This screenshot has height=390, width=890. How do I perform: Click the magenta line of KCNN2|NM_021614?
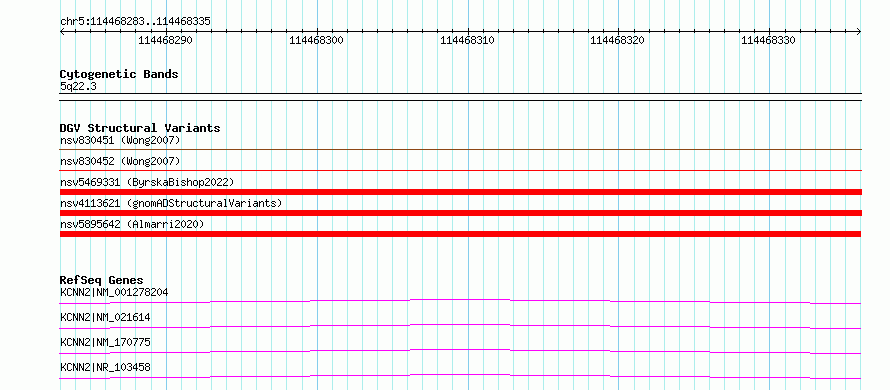460,325
